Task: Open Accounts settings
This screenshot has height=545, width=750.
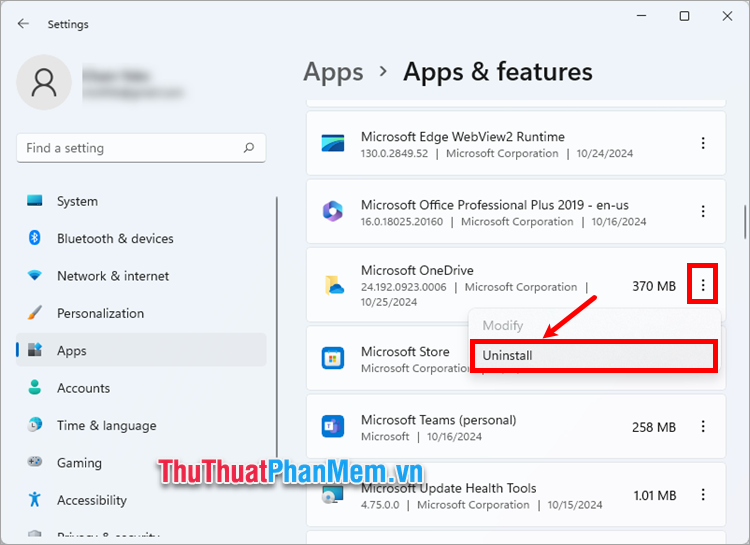Action: point(141,388)
